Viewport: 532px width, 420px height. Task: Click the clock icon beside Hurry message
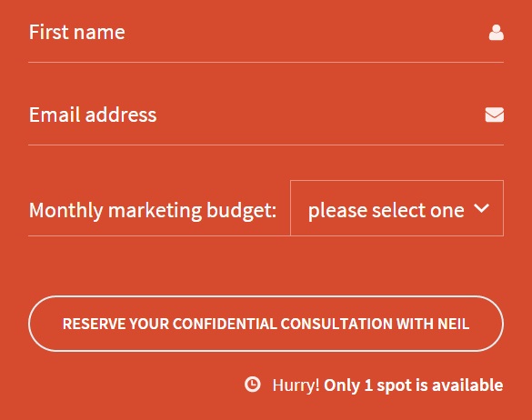pos(253,385)
